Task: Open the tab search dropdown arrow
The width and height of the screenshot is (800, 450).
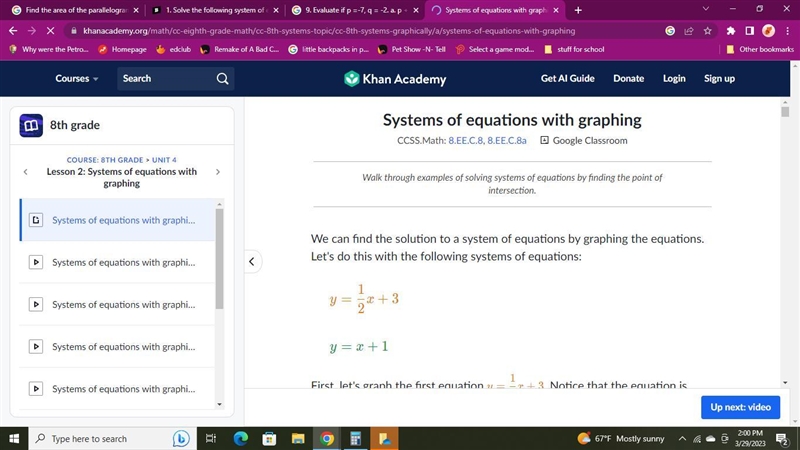Action: pos(706,9)
